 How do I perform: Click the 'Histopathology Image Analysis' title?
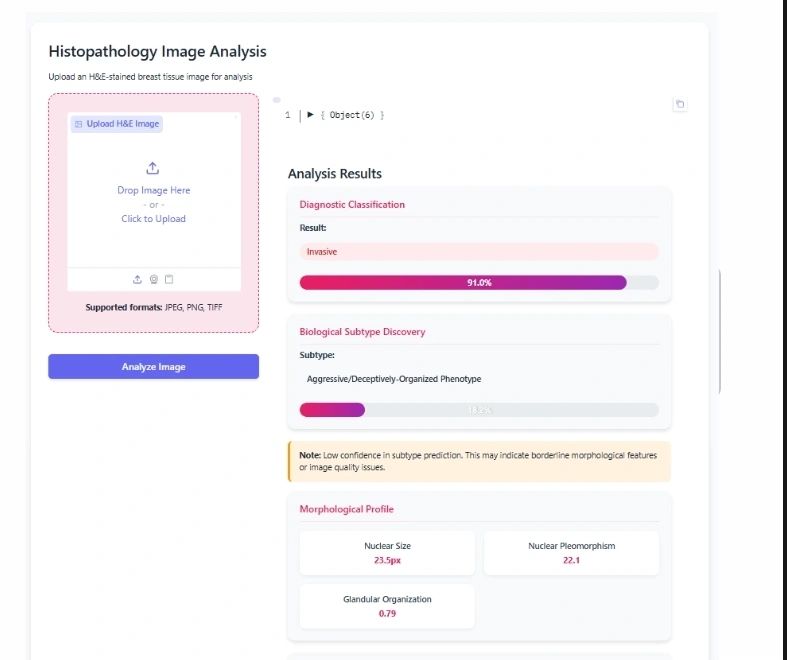(157, 51)
